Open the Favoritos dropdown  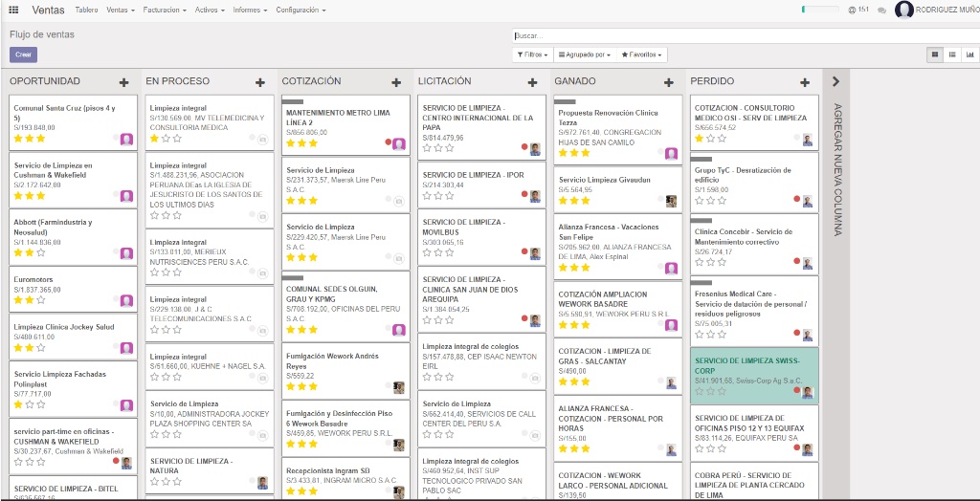642,54
